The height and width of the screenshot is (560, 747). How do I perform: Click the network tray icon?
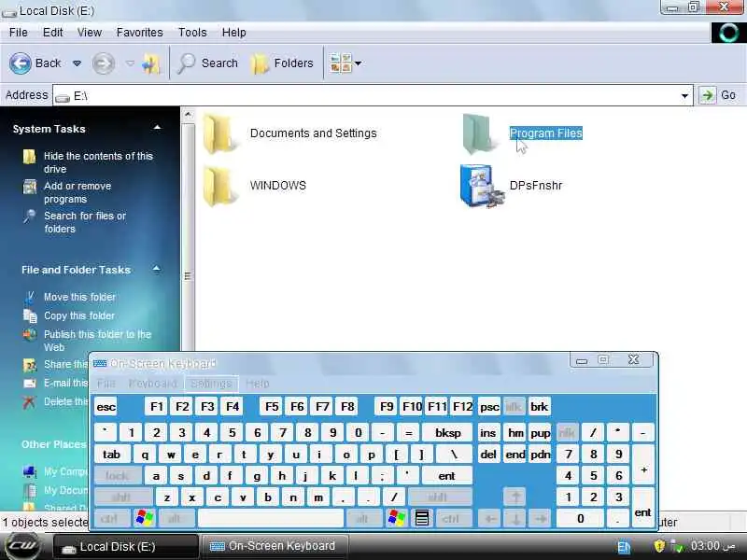point(676,546)
